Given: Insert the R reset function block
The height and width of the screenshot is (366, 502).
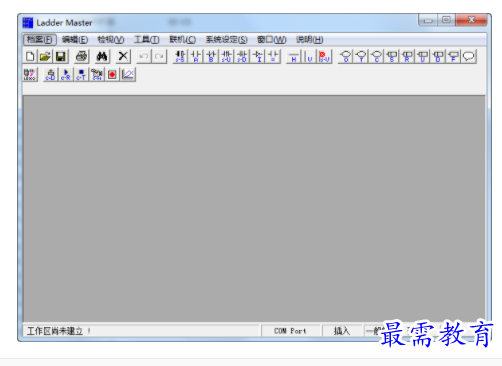Looking at the screenshot, I should click(407, 56).
